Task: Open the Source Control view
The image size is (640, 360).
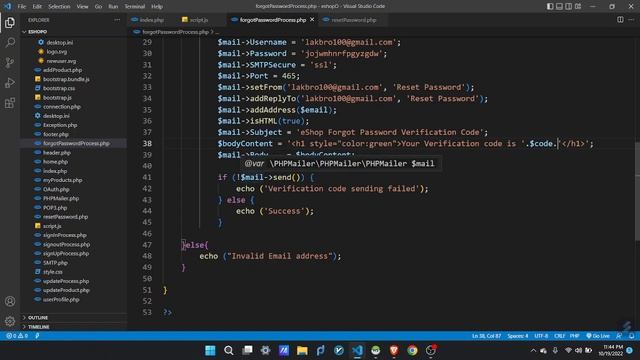Action: click(10, 62)
